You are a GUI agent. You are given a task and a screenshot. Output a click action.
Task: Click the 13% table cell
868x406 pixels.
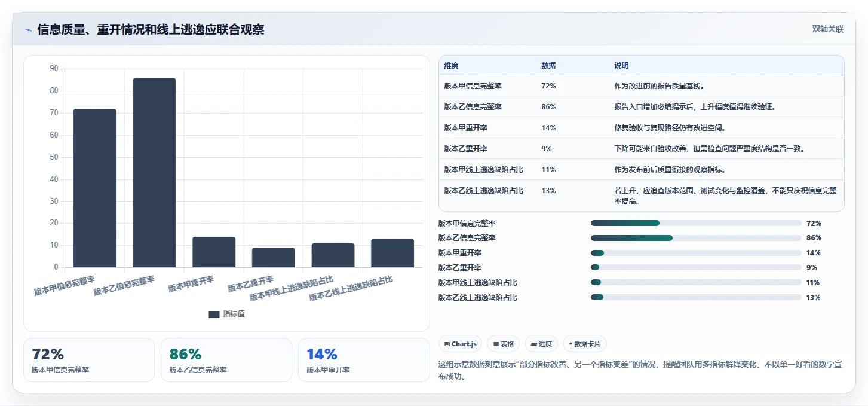(x=548, y=191)
